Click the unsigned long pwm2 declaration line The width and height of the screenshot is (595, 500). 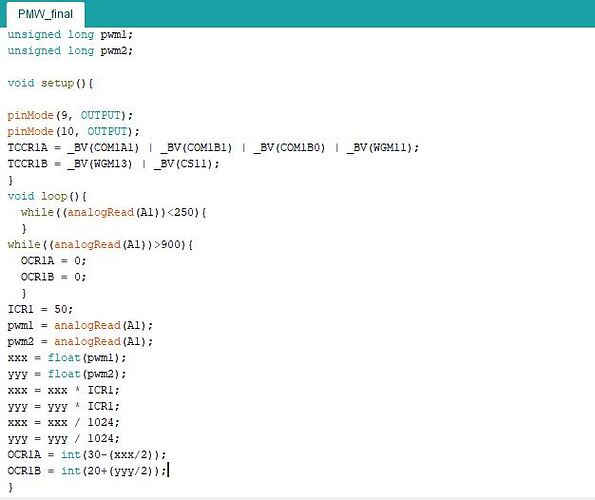coord(70,51)
